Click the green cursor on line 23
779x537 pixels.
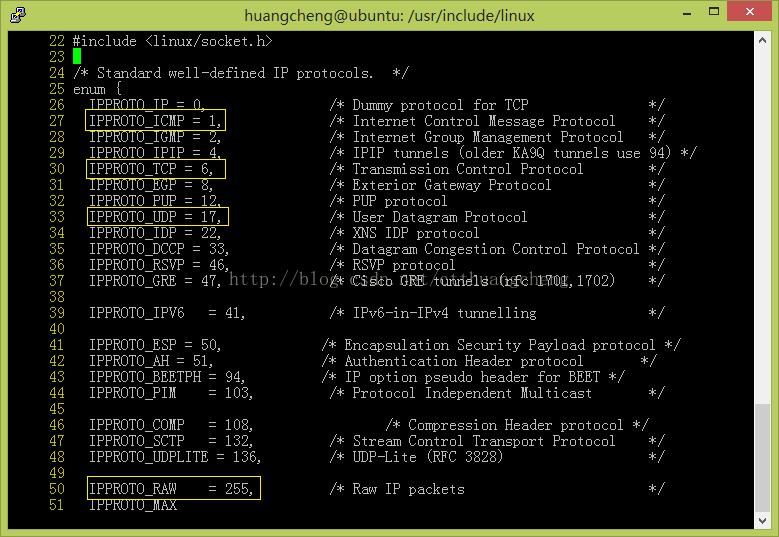pos(77,57)
